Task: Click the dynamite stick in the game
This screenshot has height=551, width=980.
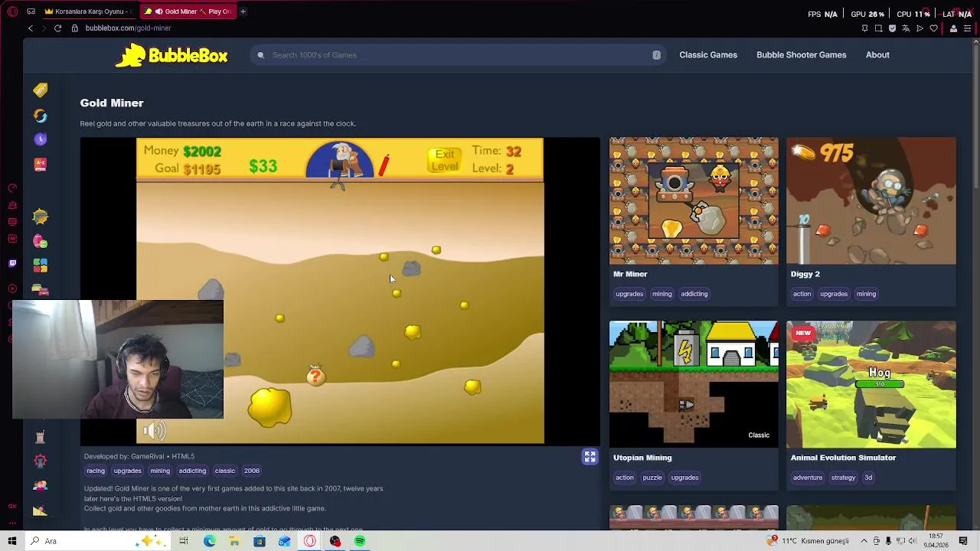Action: pyautogui.click(x=384, y=165)
